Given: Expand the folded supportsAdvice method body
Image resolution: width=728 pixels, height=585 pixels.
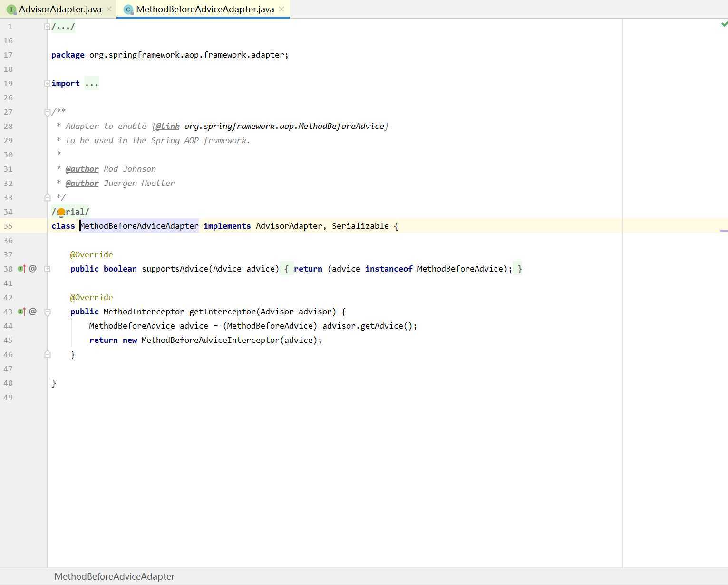Looking at the screenshot, I should coord(47,269).
